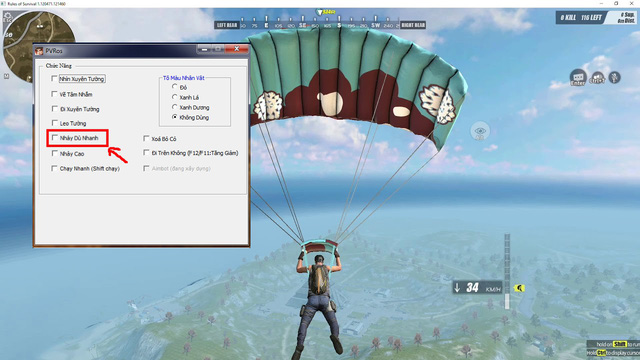Viewport: 640px width, 360px height.
Task: Check the Vẽ Tâm Nhắm checkbox
Action: point(54,94)
